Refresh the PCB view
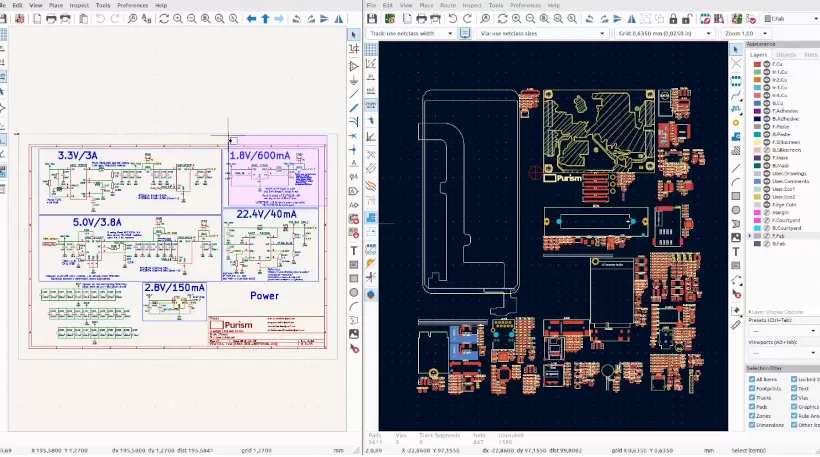This screenshot has height=457, width=820. (x=503, y=19)
